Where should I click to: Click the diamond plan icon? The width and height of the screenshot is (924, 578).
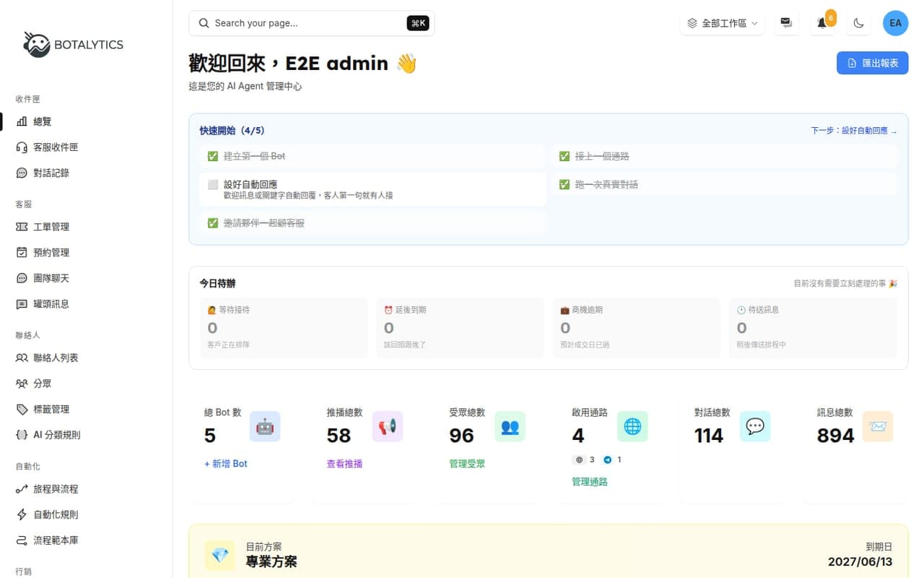point(219,555)
